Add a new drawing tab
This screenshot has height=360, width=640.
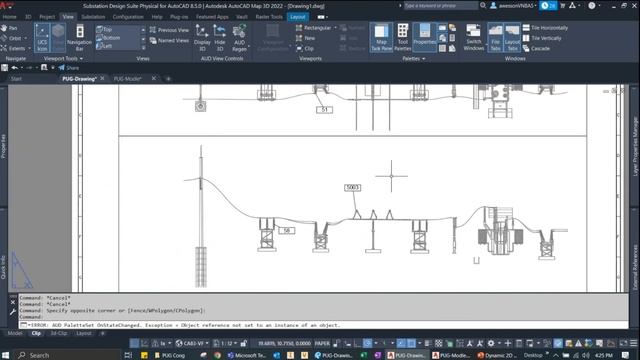(168, 79)
